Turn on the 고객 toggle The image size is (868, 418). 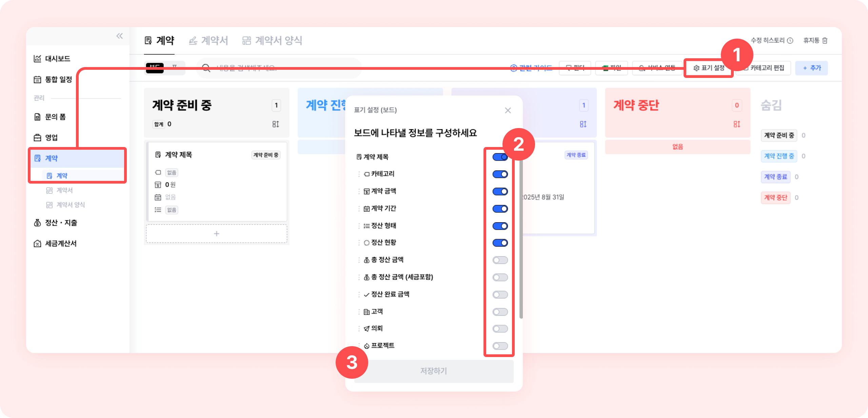(500, 312)
